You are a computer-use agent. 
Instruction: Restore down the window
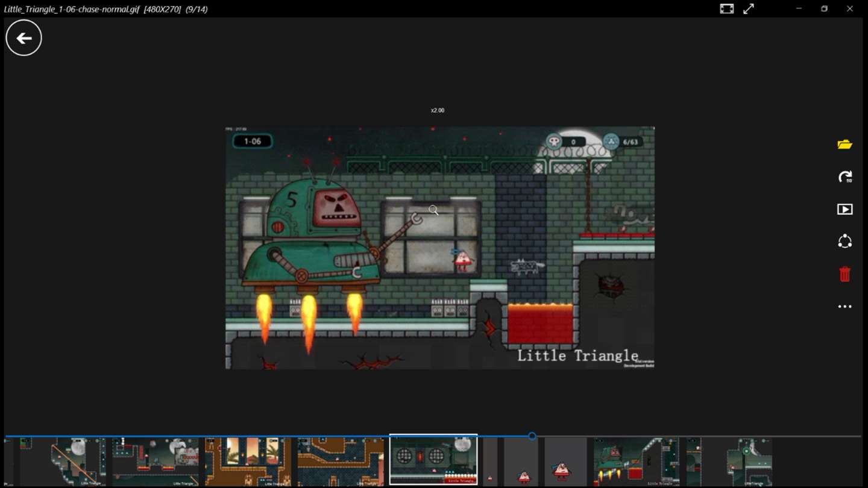[x=824, y=9]
